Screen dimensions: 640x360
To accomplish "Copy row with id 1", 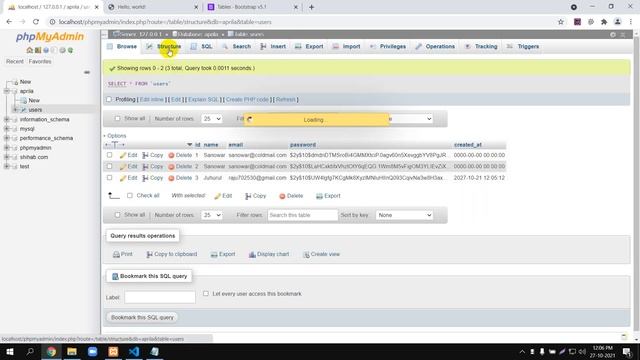I will coord(153,155).
